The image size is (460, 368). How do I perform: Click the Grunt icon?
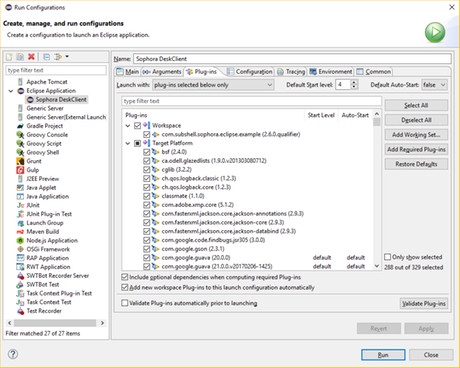pos(20,161)
